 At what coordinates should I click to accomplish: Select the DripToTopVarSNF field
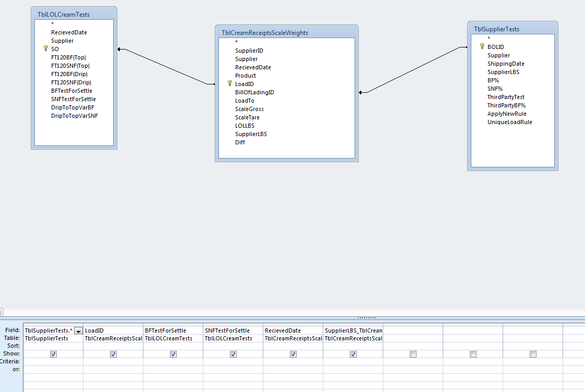pos(75,116)
